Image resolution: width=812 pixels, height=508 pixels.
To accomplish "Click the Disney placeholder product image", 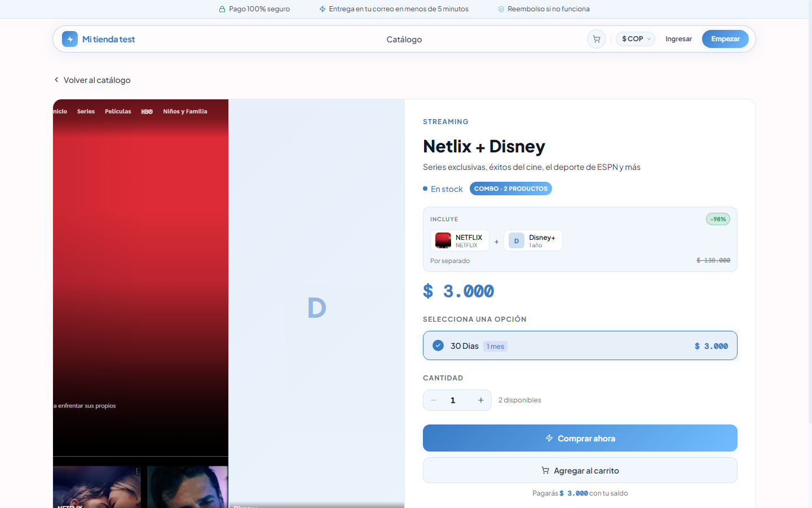I will point(316,304).
